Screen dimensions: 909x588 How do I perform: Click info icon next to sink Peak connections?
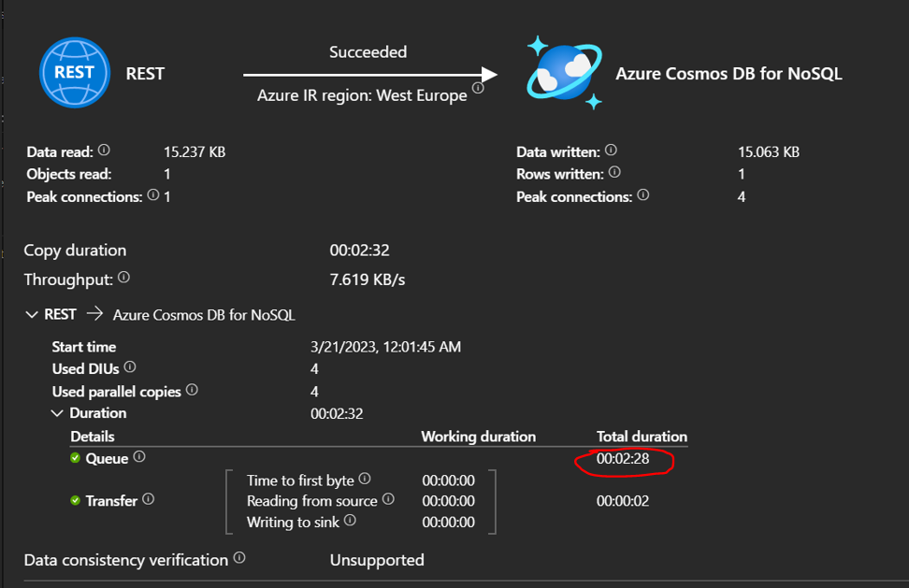tap(642, 194)
